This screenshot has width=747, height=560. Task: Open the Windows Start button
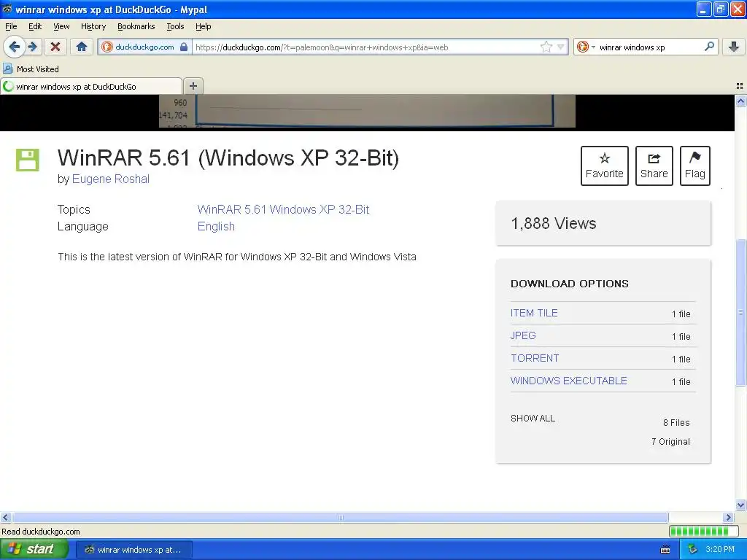[x=34, y=549]
